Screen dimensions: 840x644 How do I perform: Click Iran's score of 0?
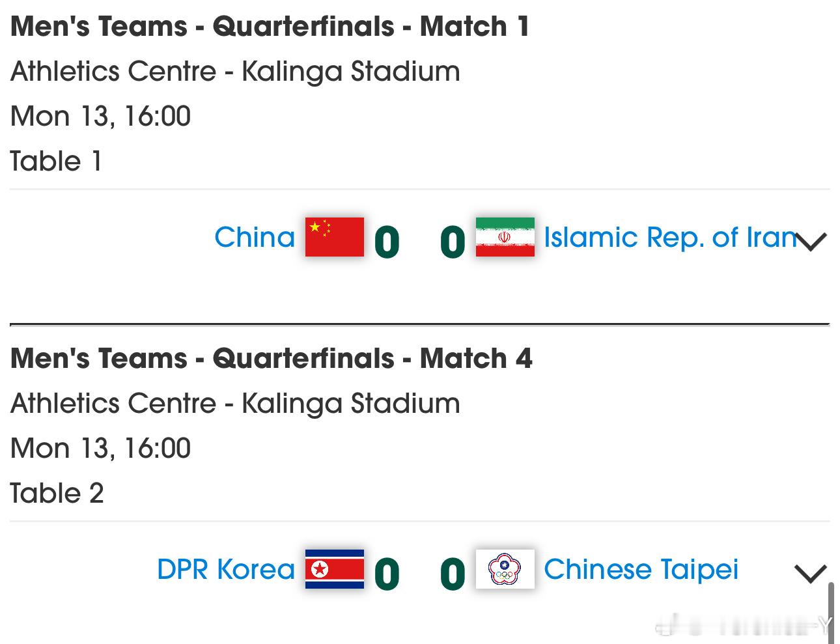click(453, 242)
